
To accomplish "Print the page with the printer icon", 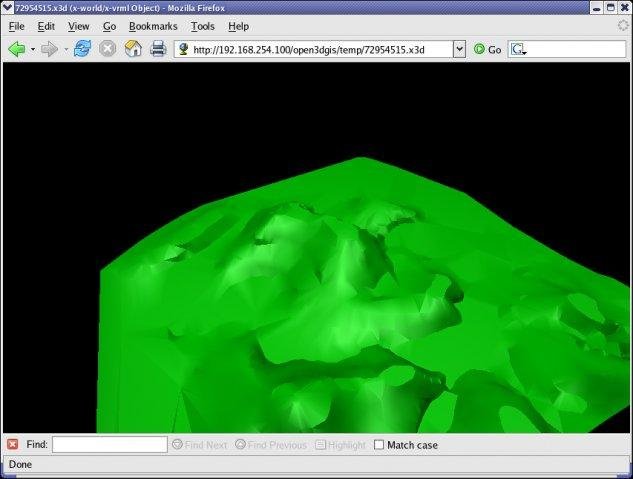I will (x=158, y=49).
